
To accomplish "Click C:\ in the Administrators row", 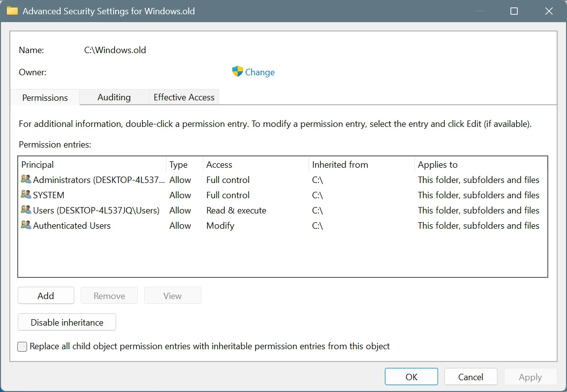I will pyautogui.click(x=317, y=180).
